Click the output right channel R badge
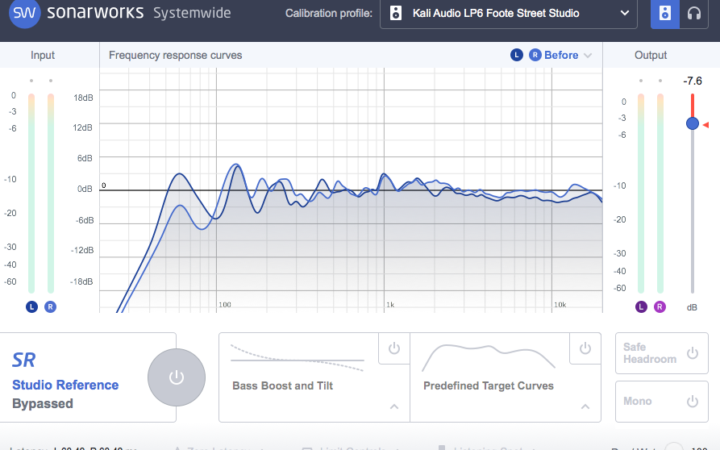 [659, 306]
